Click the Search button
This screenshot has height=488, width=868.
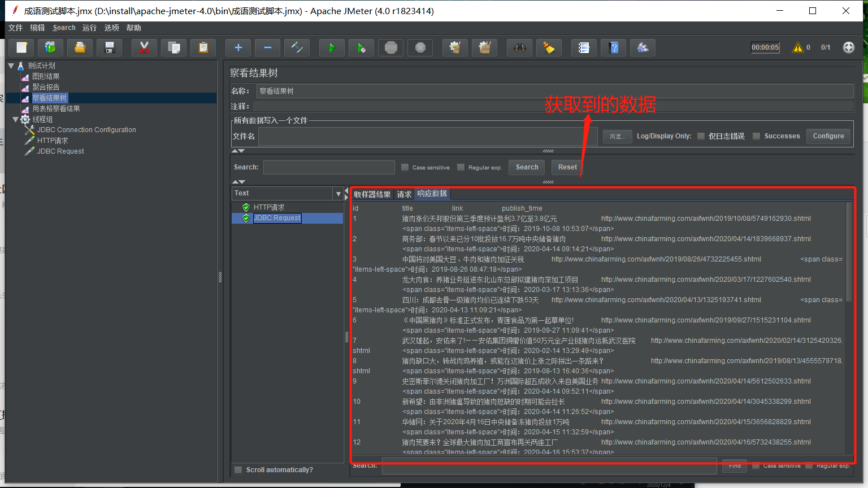527,167
